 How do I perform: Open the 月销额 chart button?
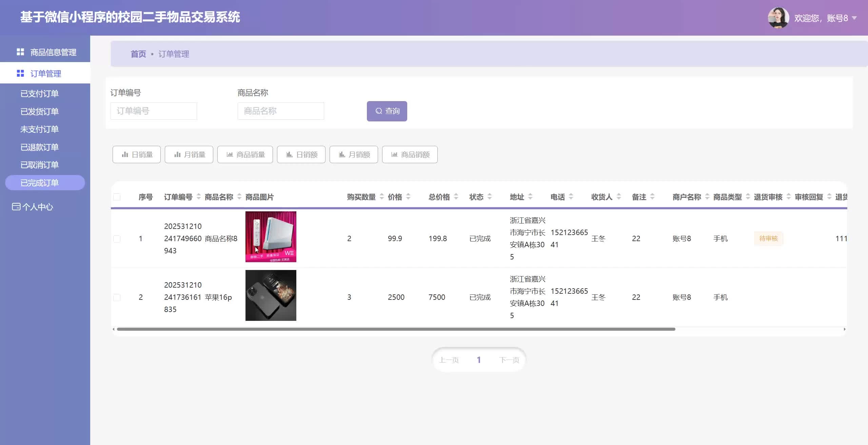(354, 155)
